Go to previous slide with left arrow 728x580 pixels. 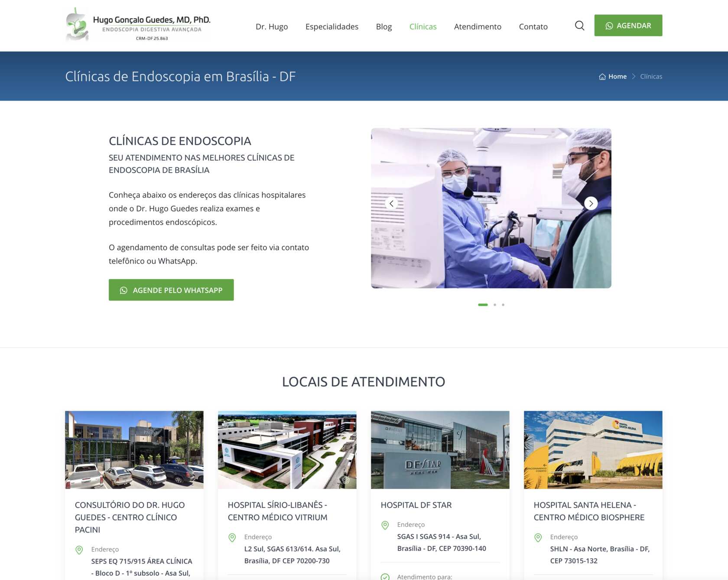click(391, 203)
